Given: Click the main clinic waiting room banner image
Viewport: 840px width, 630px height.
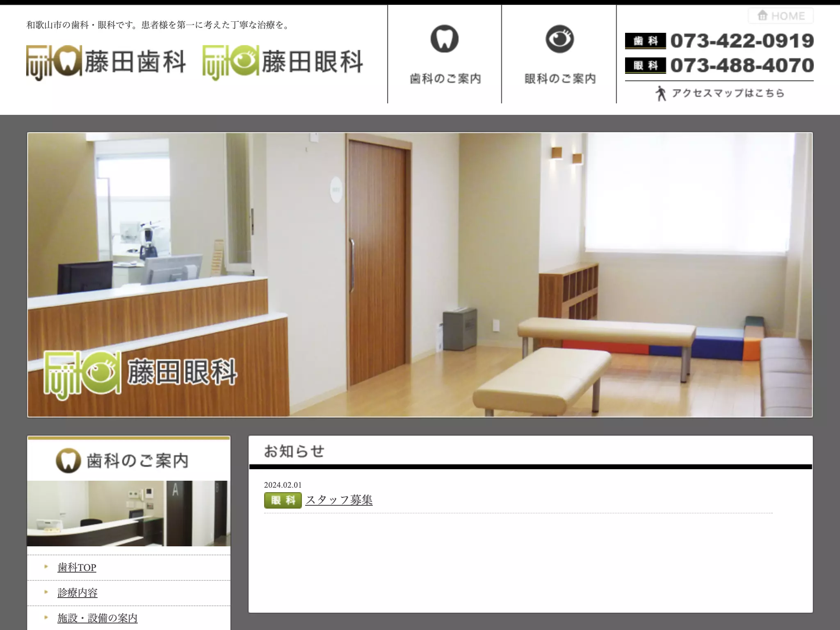Looking at the screenshot, I should 420,274.
